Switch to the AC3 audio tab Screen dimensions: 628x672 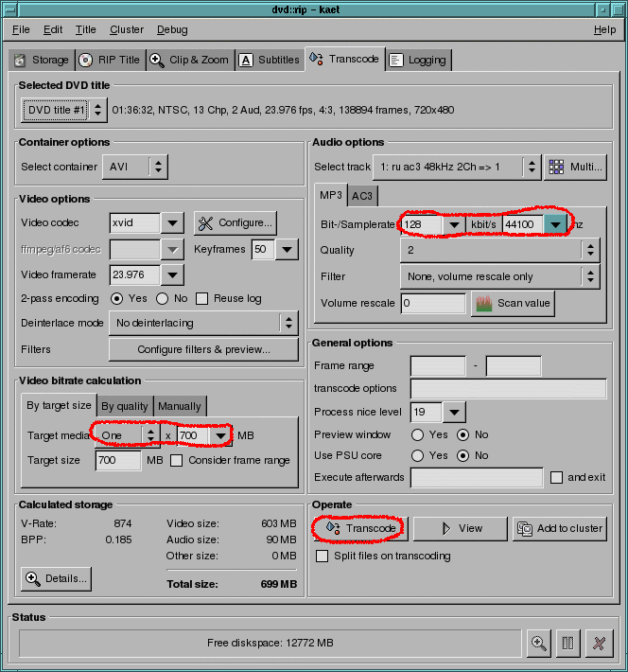click(362, 196)
